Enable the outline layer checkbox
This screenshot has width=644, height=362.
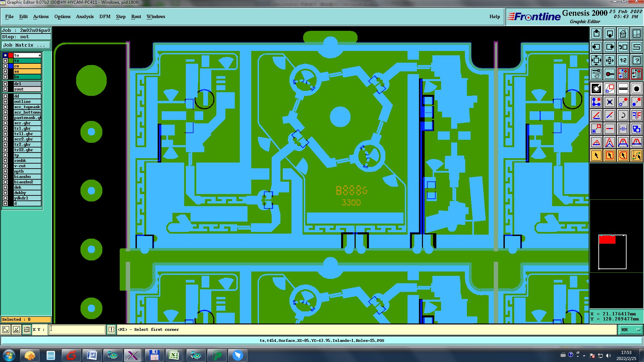coord(5,102)
